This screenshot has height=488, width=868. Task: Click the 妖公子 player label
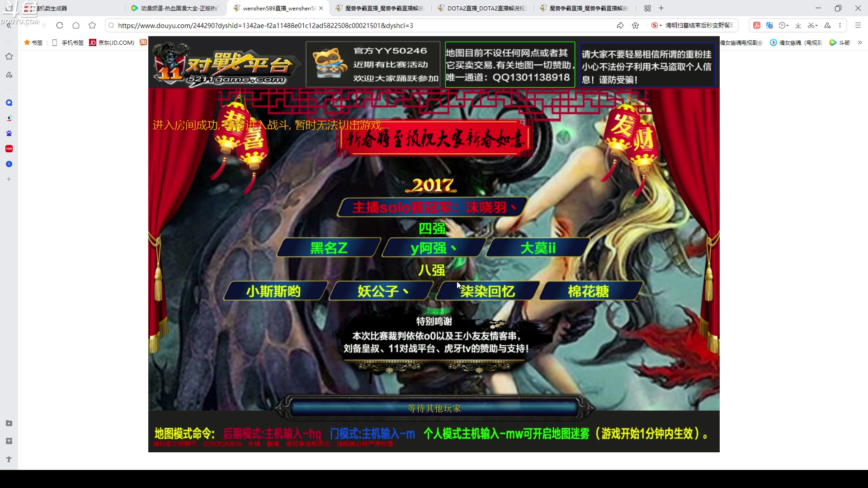tap(381, 291)
